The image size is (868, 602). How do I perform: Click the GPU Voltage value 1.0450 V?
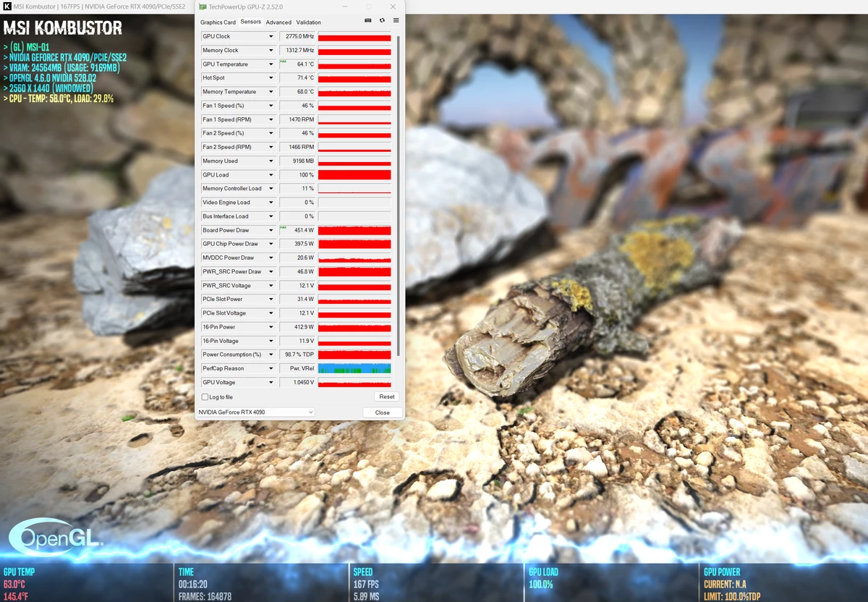[297, 382]
